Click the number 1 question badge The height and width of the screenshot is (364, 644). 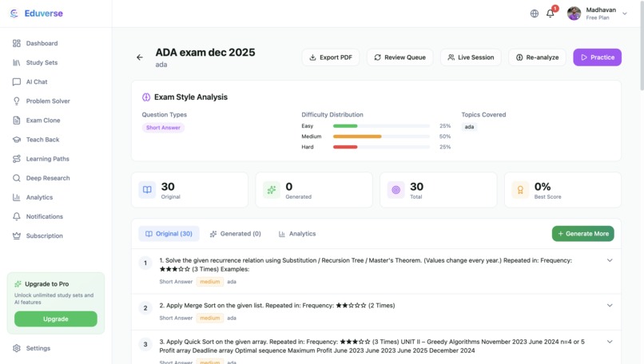point(145,263)
